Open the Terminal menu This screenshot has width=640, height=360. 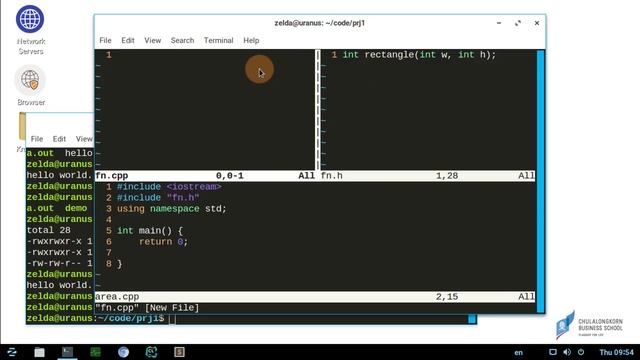[219, 40]
